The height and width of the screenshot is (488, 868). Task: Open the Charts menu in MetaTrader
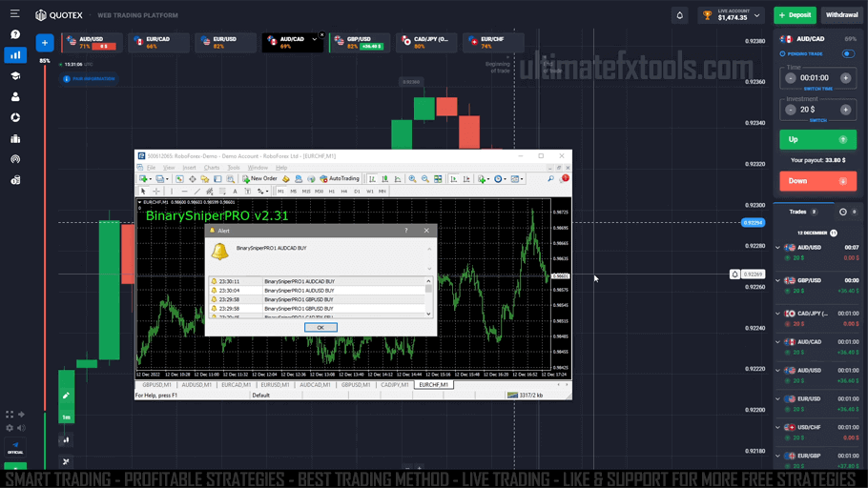(x=212, y=168)
